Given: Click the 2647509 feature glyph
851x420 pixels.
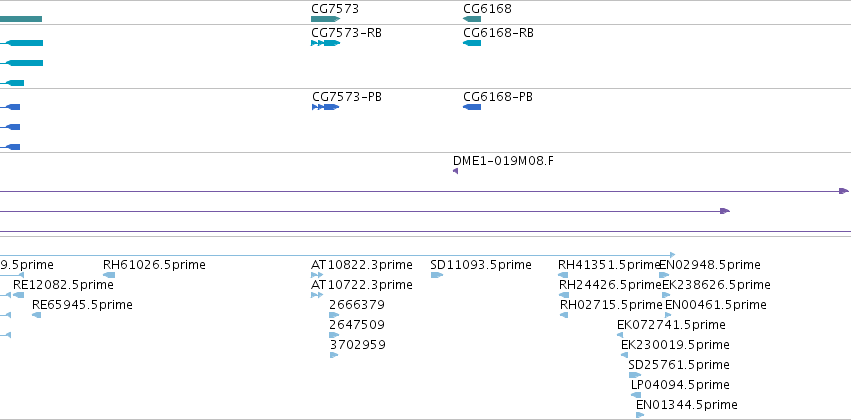Looking at the screenshot, I should [x=334, y=335].
